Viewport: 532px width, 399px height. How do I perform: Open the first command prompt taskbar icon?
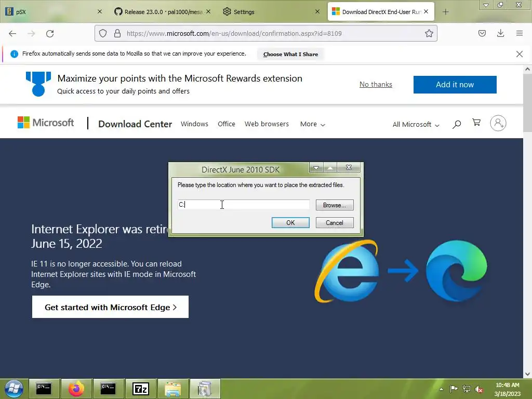44,389
